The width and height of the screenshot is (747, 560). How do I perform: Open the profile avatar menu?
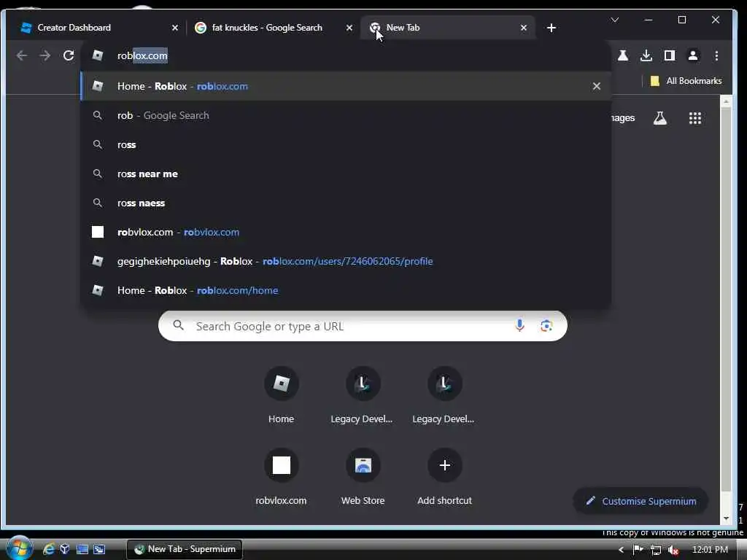(693, 55)
